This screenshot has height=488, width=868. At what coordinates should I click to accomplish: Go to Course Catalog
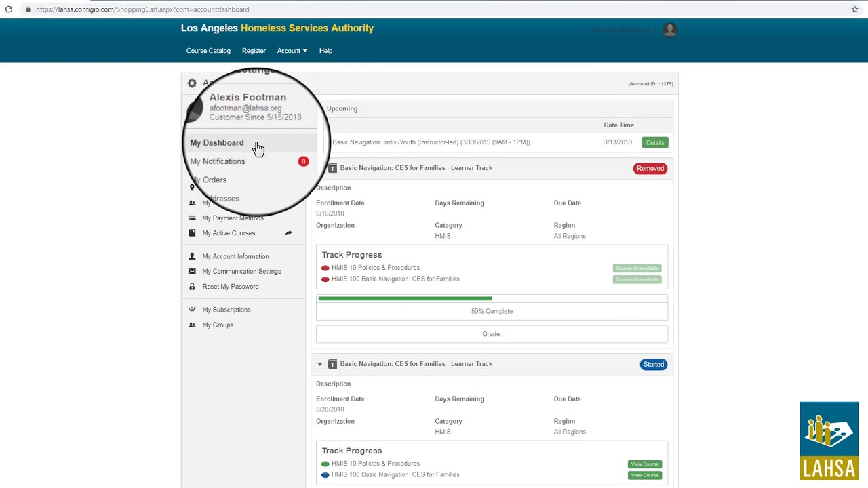[208, 51]
